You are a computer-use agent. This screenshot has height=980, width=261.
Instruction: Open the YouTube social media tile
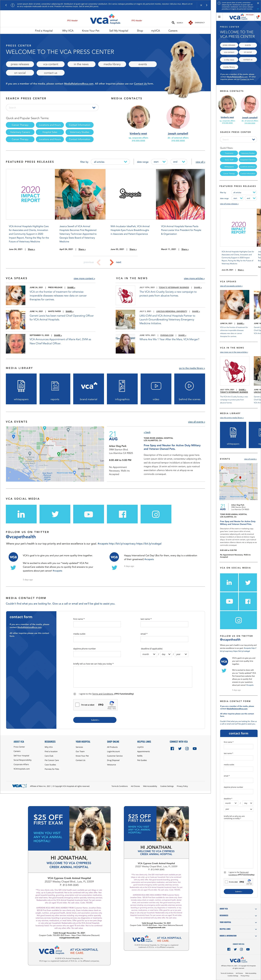click(88, 514)
